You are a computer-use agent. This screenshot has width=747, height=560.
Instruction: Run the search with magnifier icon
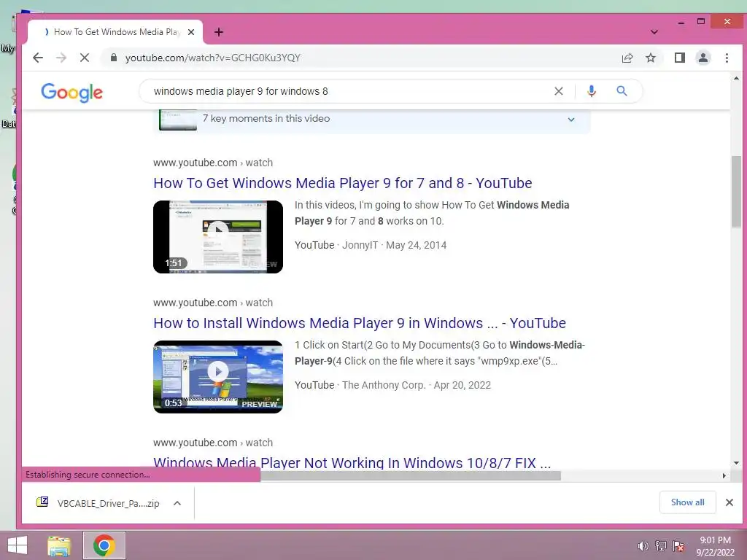[x=622, y=91]
